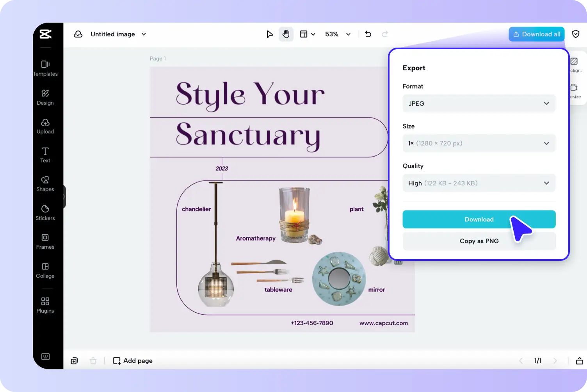
Task: Click the CapCut logo icon
Action: pyautogui.click(x=45, y=34)
